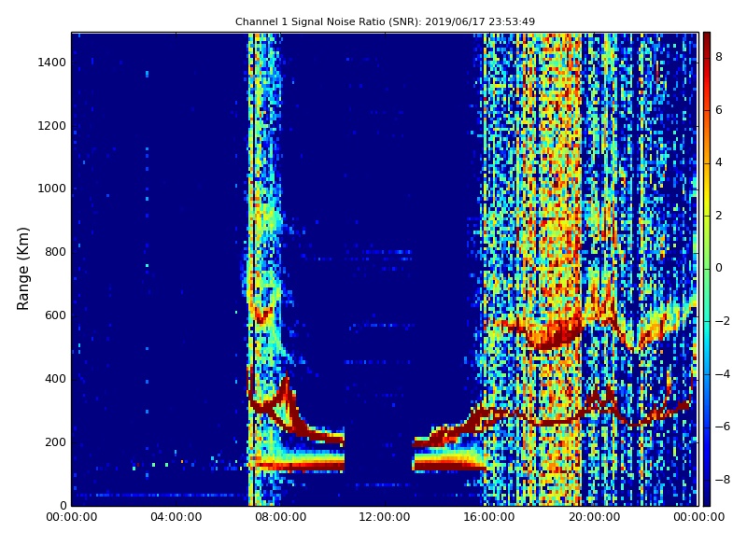
Task: Click the colorbar label −6
Action: click(x=723, y=427)
